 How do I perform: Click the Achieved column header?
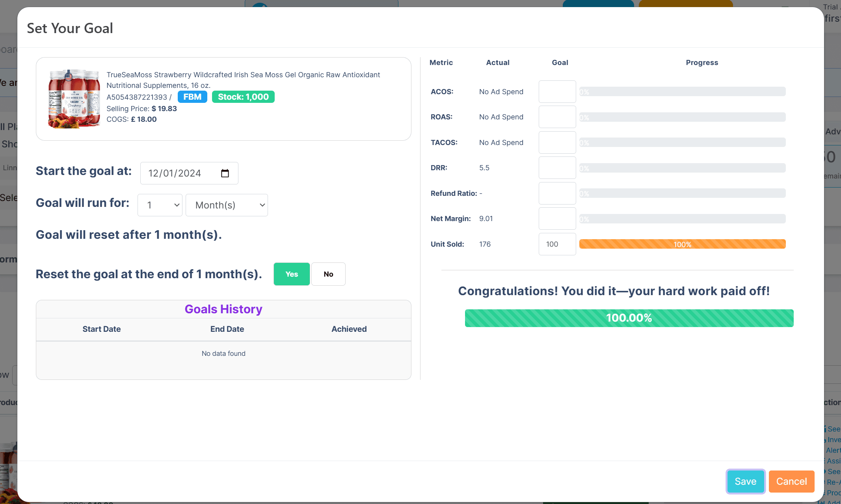[x=349, y=329]
